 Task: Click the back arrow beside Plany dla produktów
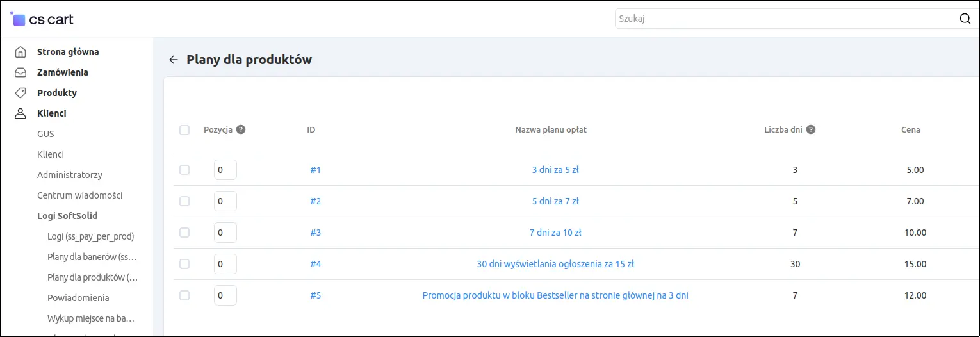[x=173, y=60]
